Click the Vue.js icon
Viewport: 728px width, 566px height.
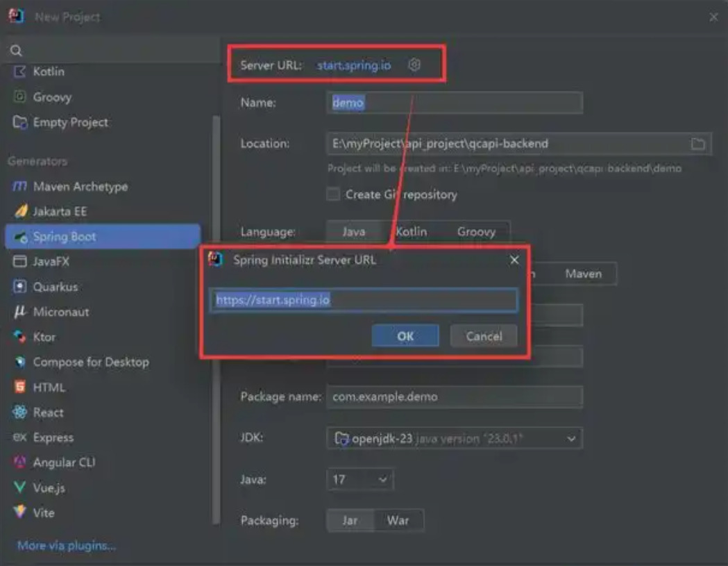(x=19, y=487)
